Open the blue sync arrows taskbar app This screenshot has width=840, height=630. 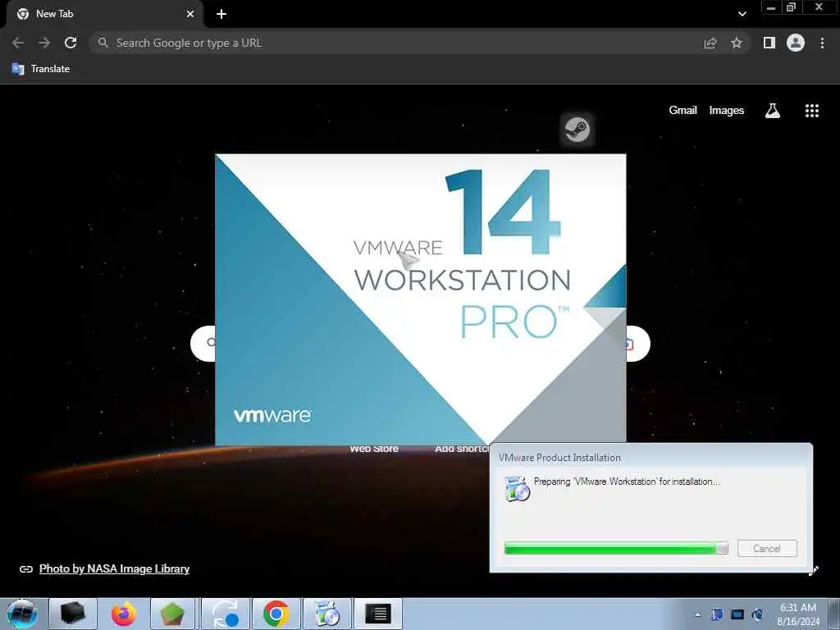click(x=225, y=614)
